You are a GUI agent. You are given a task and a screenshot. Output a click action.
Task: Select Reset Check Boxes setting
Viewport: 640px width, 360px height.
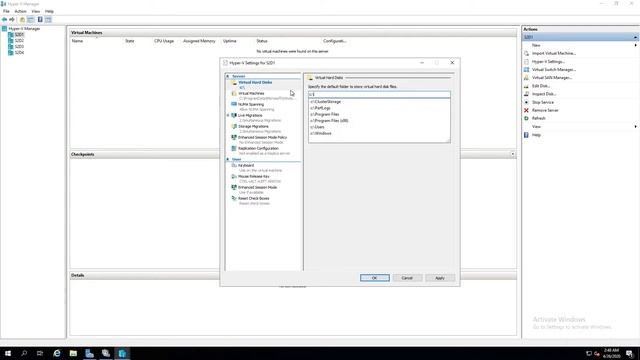[x=253, y=198]
